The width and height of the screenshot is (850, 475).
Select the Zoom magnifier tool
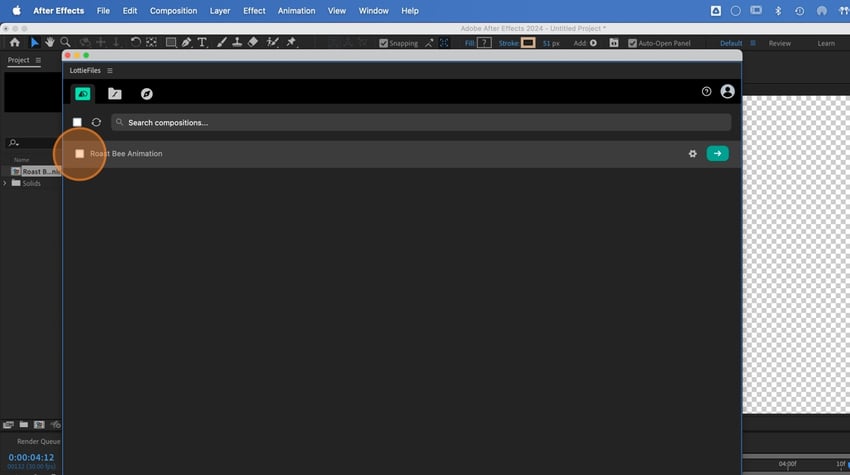tap(65, 42)
